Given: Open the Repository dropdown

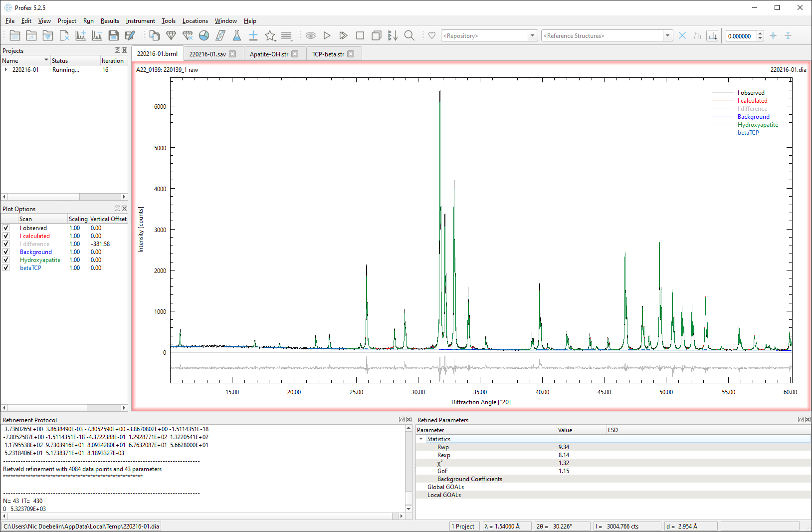Looking at the screenshot, I should (x=533, y=36).
